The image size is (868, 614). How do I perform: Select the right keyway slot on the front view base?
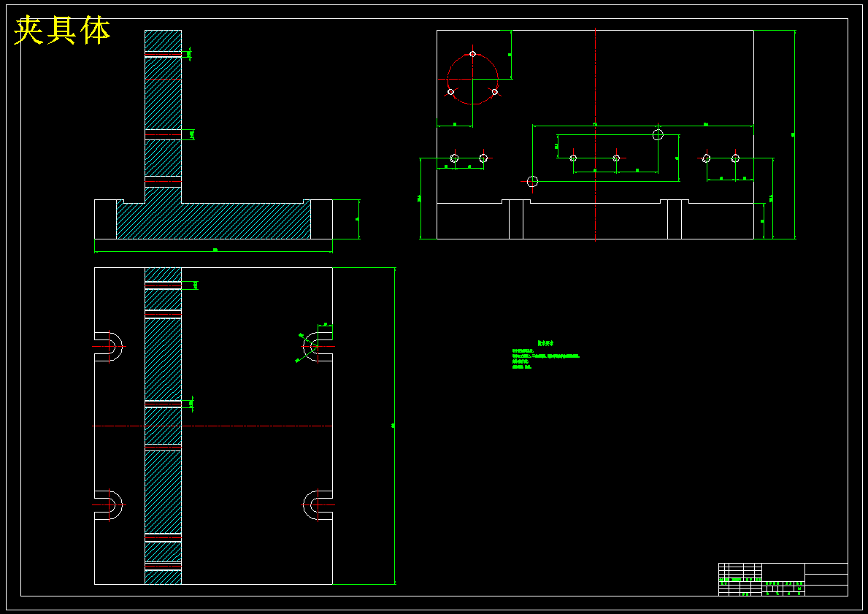tap(675, 219)
